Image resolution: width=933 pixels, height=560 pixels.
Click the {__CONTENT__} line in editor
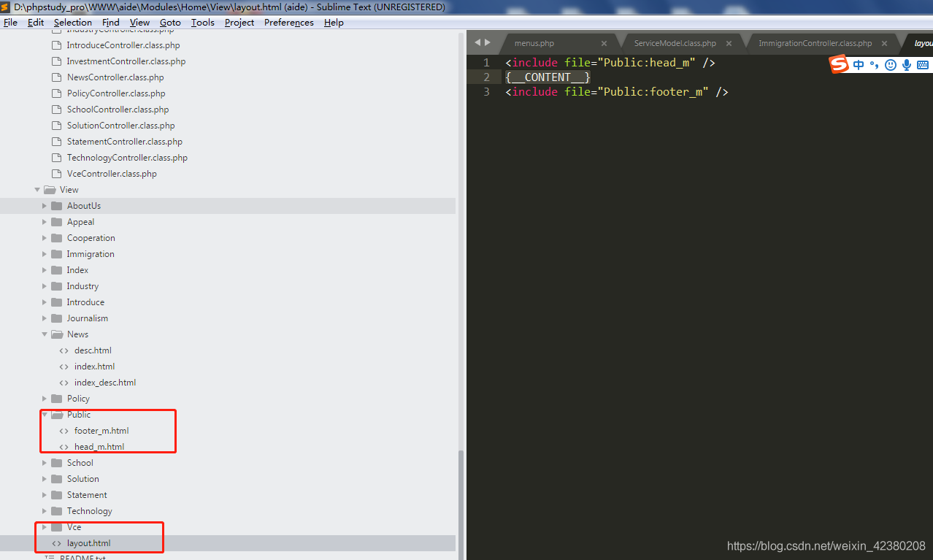548,77
